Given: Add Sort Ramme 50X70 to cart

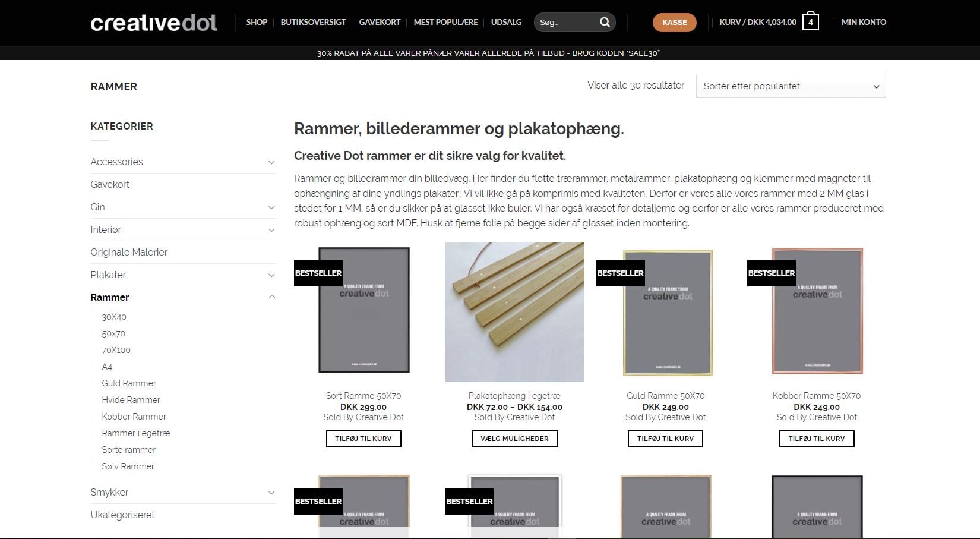Looking at the screenshot, I should 363,439.
